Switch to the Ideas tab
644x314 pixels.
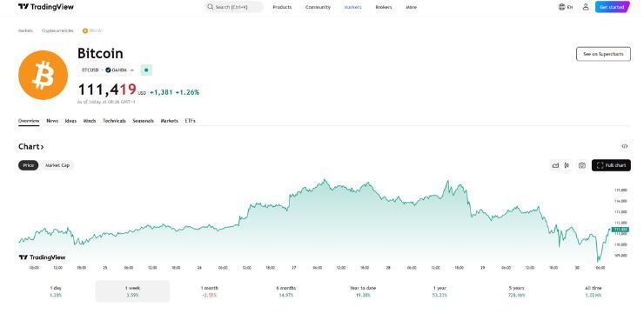[70, 121]
